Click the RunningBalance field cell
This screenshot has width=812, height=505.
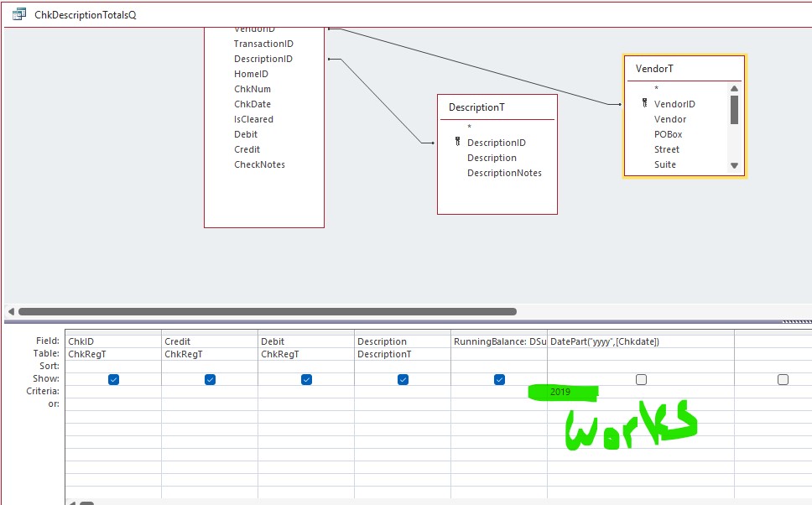tap(499, 341)
